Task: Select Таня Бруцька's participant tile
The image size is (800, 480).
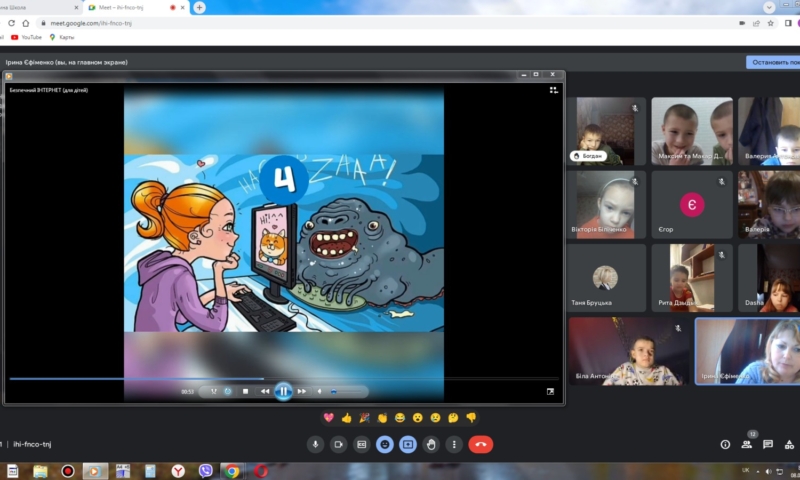Action: pos(606,278)
